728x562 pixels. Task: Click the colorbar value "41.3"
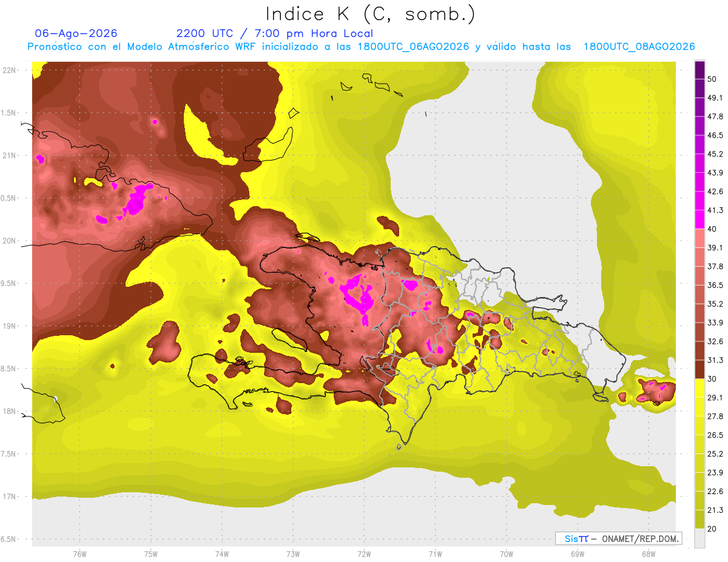coord(715,210)
